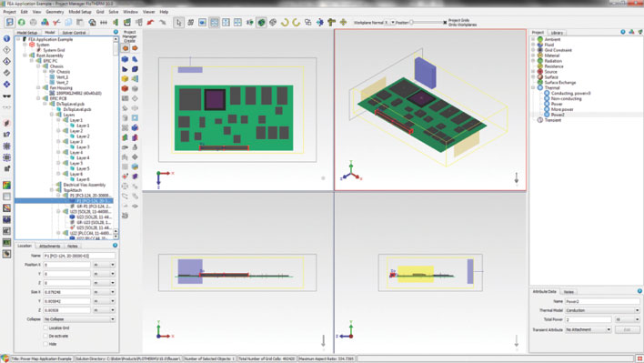Click the blue info icon in left sidebar
Image resolution: width=644 pixels, height=363 pixels.
pyautogui.click(x=6, y=38)
